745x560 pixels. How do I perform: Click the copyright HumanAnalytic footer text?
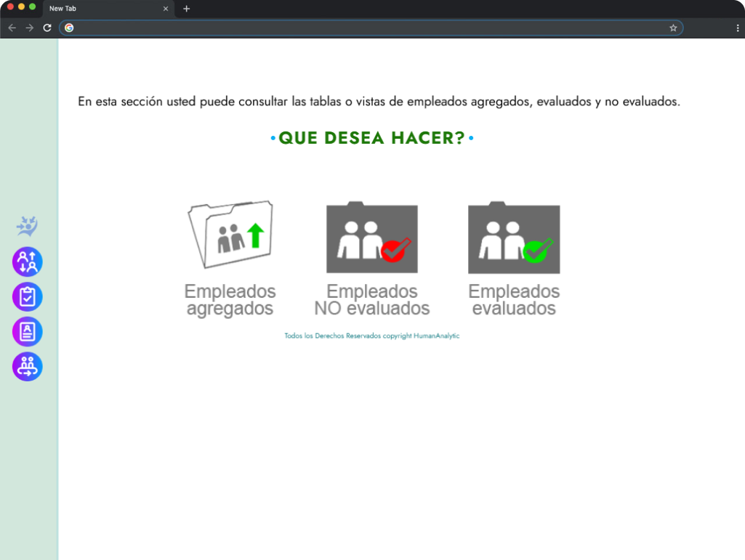[x=371, y=336]
